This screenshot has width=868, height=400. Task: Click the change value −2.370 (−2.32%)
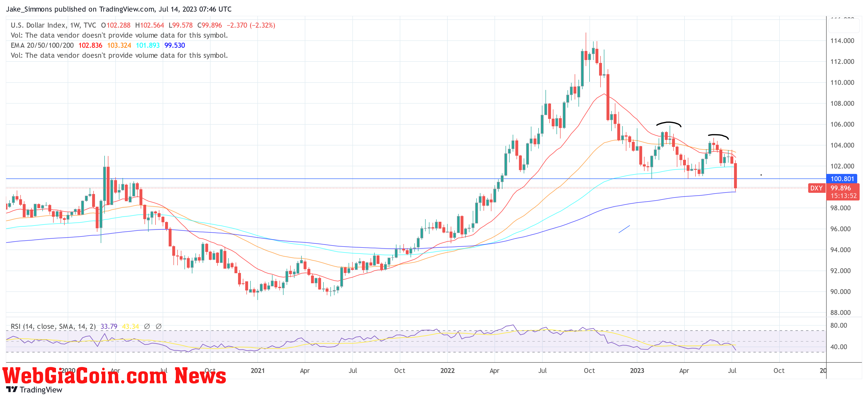tap(251, 25)
